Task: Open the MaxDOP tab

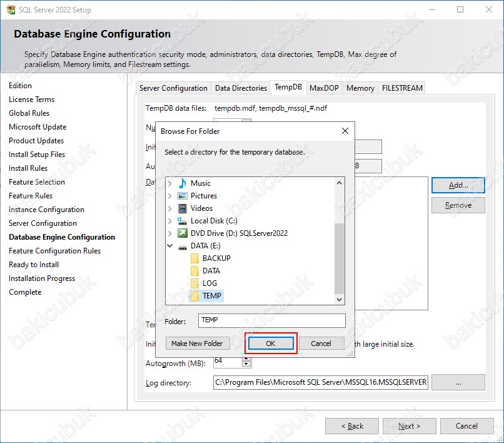Action: click(x=324, y=88)
